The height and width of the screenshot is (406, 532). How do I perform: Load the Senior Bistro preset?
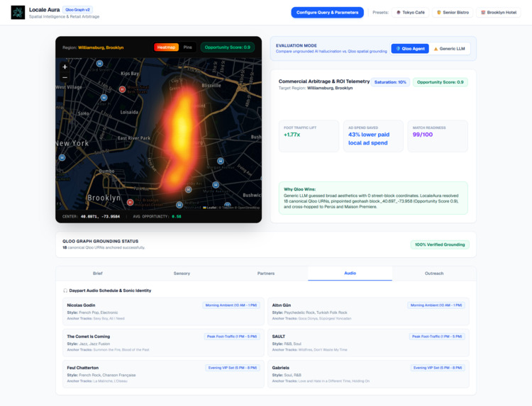coord(453,13)
